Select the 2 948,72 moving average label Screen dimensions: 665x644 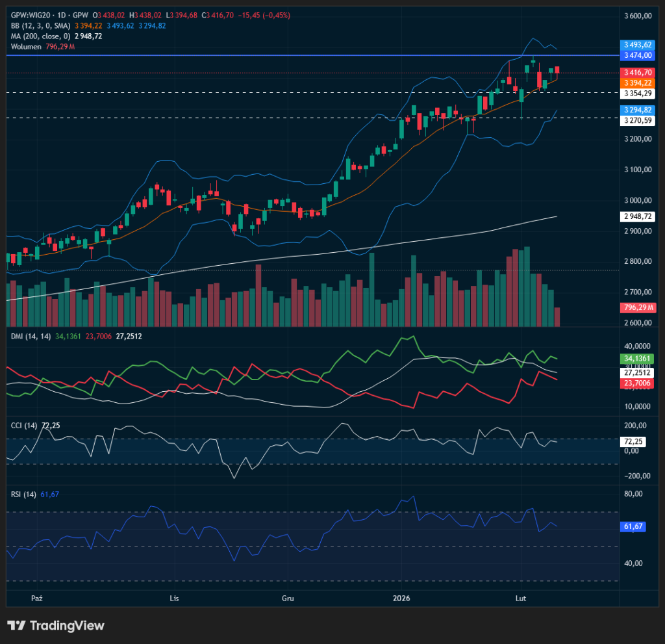(x=637, y=216)
